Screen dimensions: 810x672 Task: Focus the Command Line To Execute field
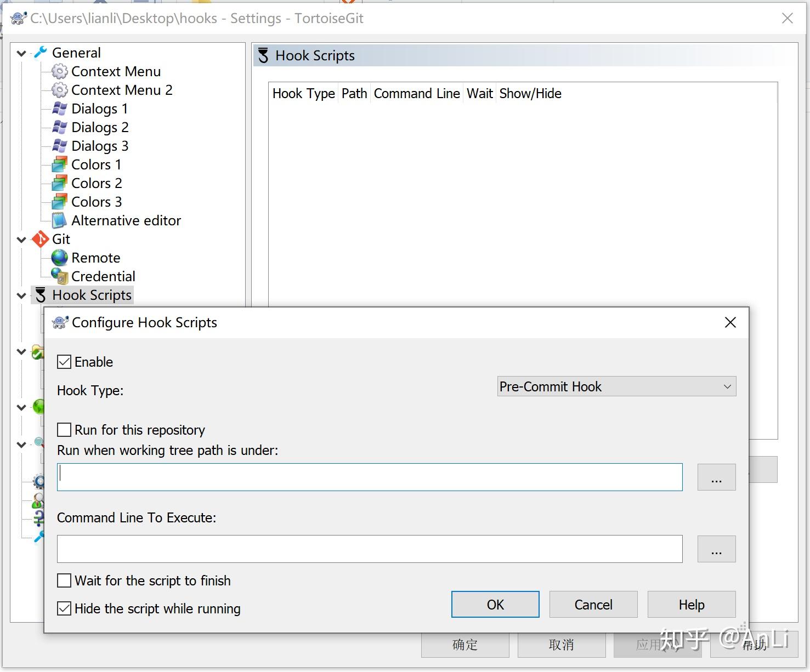pyautogui.click(x=370, y=549)
